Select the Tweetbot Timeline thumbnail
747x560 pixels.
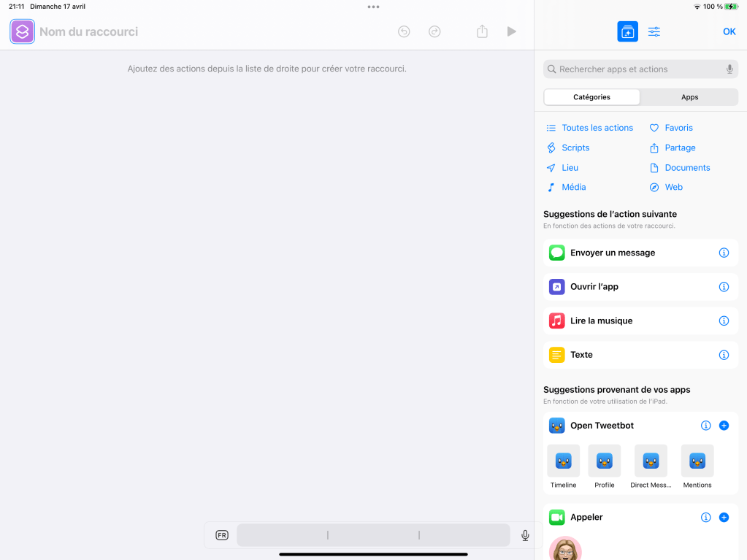coord(563,461)
